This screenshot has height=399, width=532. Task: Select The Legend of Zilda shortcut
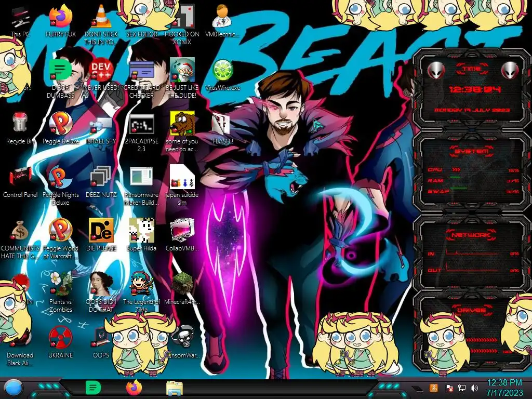click(x=142, y=292)
